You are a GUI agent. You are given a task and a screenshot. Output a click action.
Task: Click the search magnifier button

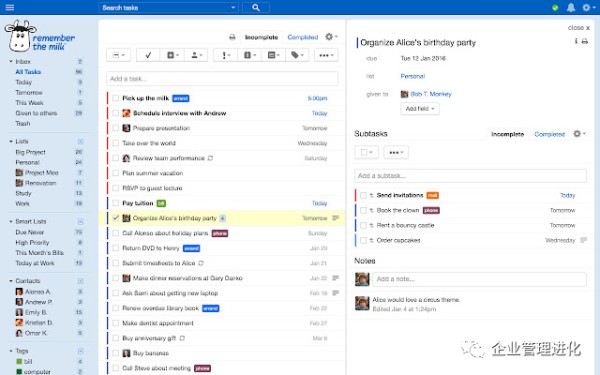(x=256, y=7)
